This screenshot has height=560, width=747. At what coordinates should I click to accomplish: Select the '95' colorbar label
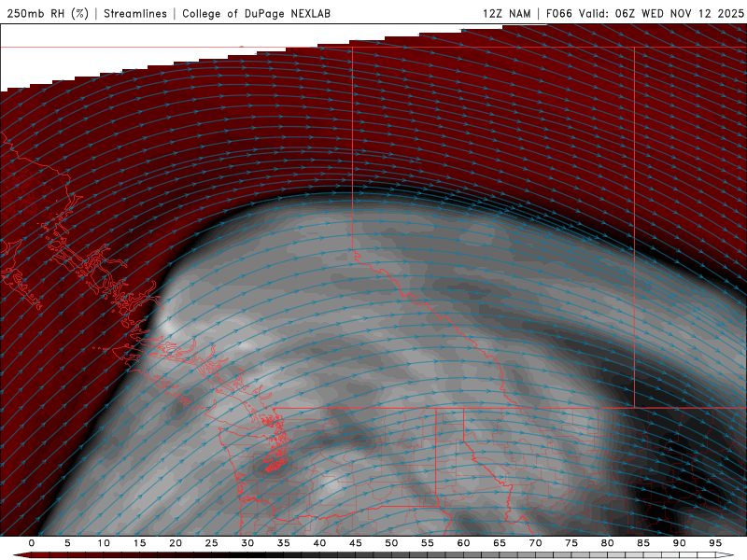(715, 543)
